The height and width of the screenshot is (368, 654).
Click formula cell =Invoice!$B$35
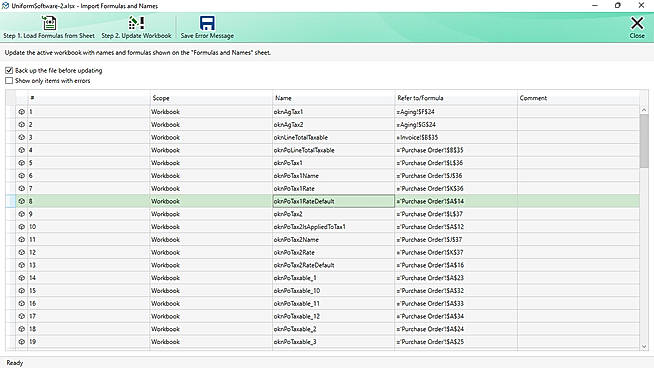coord(456,137)
